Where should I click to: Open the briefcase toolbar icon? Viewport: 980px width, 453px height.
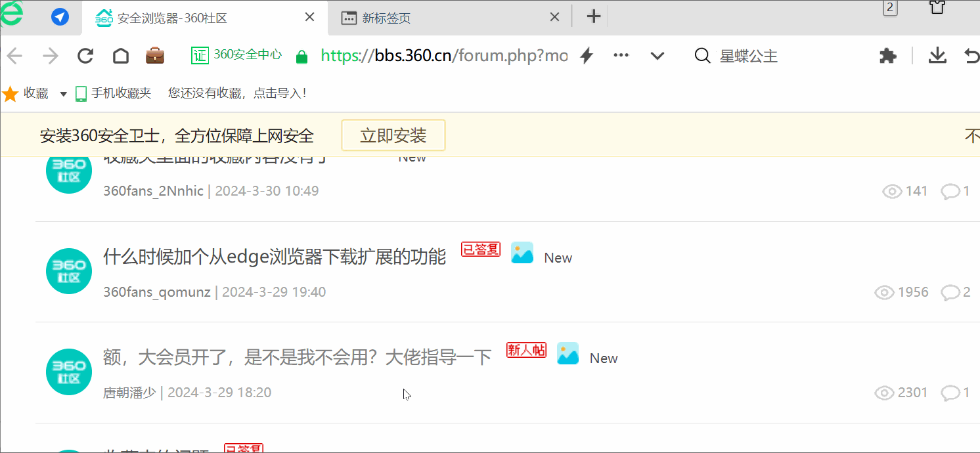(x=155, y=55)
